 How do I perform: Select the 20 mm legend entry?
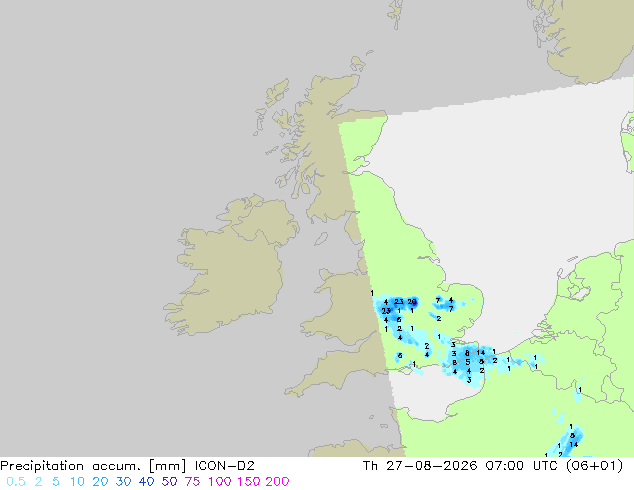(x=100, y=482)
